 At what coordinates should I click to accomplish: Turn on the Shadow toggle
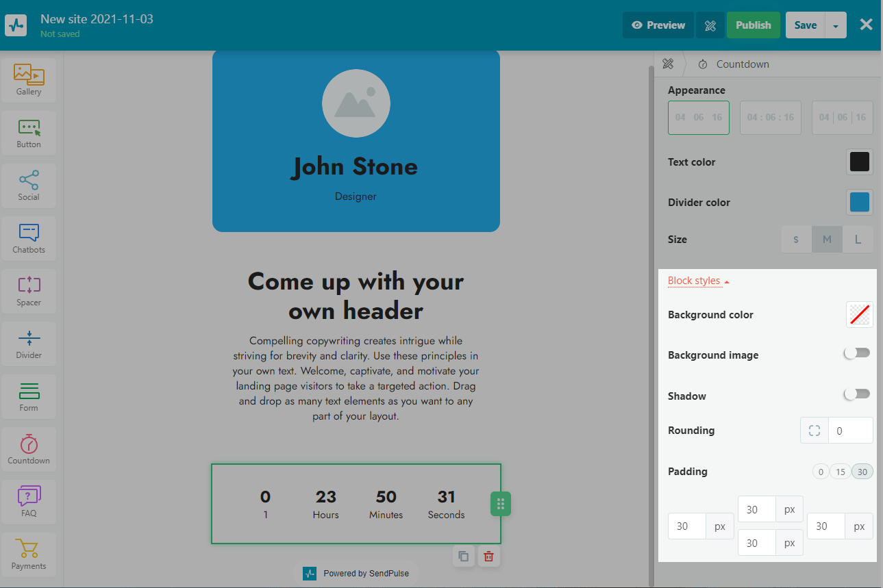click(857, 394)
